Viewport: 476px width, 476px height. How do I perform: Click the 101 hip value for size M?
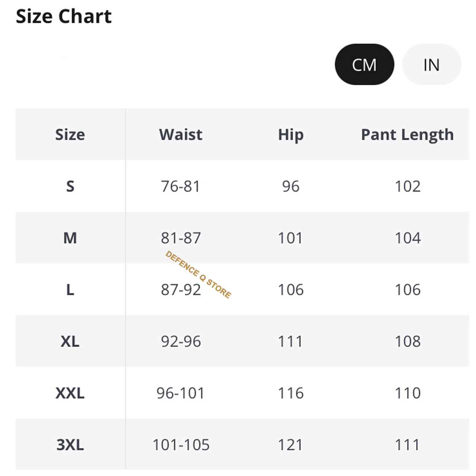(290, 238)
